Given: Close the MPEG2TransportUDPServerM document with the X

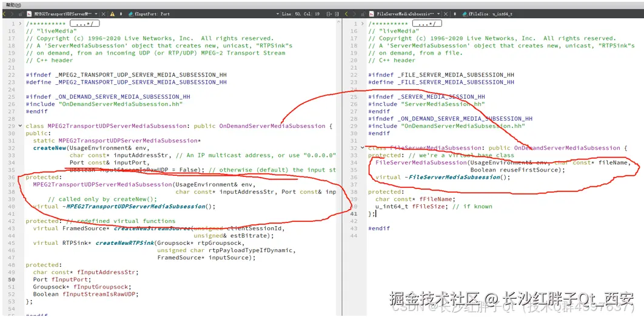Looking at the screenshot, I should 104,14.
